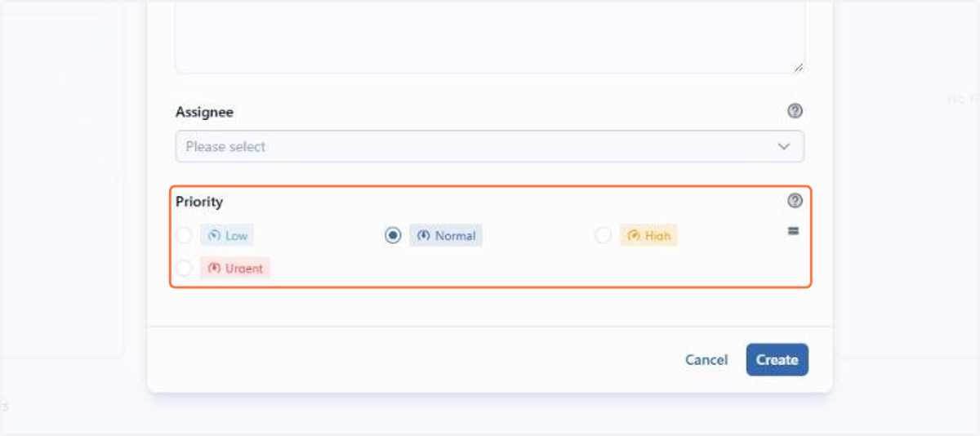Choose the High priority radio button
Viewport: 980px width, 436px height.
click(x=603, y=236)
